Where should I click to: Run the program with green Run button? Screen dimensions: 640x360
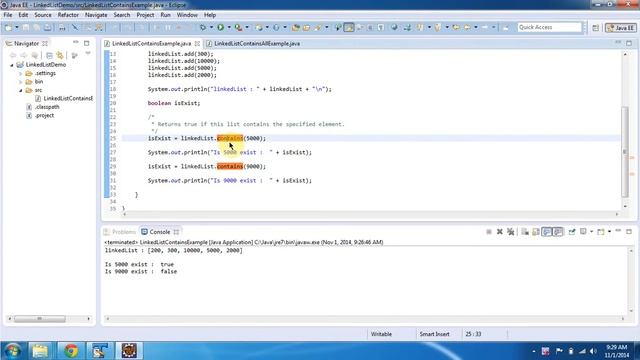220,27
